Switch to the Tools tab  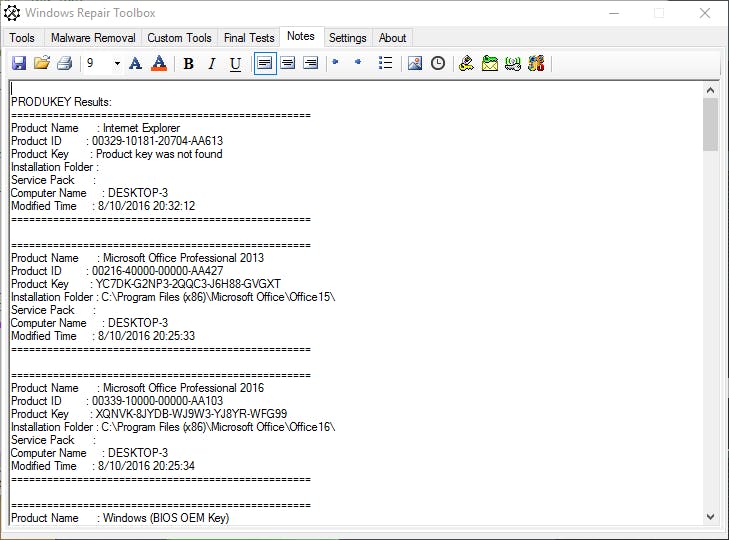(22, 38)
